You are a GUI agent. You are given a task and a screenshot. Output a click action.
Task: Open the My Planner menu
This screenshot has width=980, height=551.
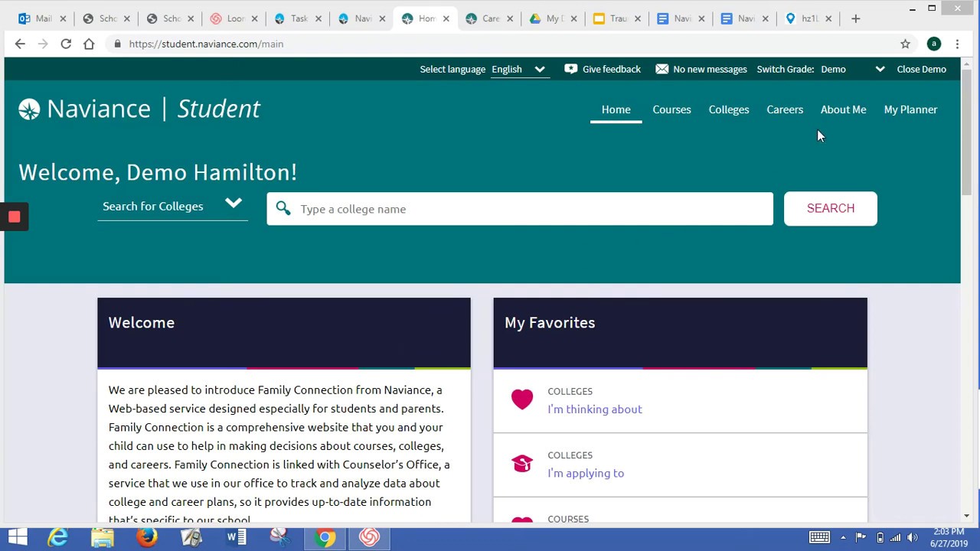tap(910, 109)
